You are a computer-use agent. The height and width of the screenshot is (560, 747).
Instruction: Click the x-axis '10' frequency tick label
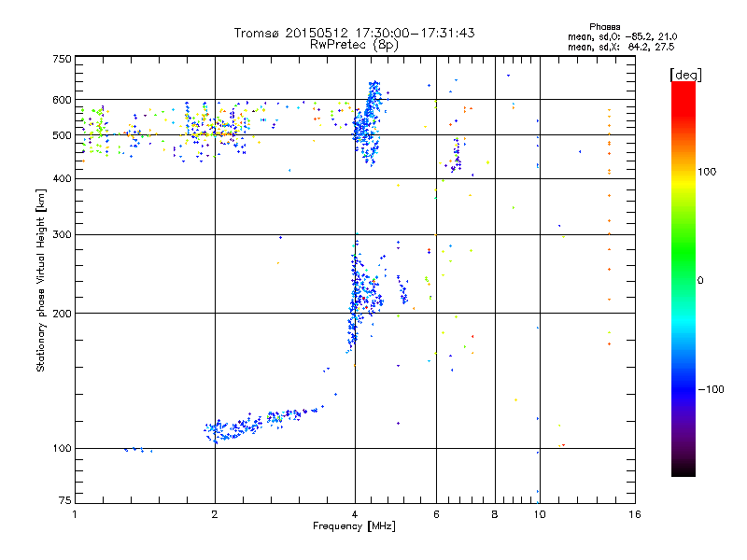click(x=540, y=514)
